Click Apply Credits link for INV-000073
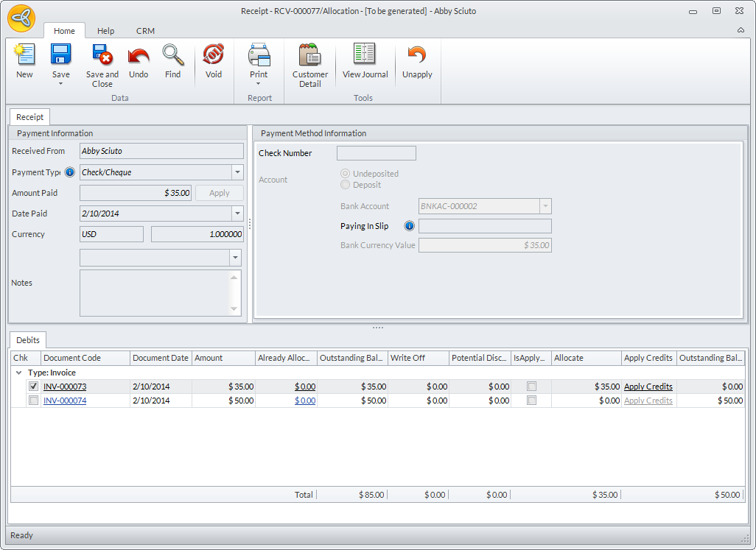This screenshot has height=550, width=756. pos(648,387)
